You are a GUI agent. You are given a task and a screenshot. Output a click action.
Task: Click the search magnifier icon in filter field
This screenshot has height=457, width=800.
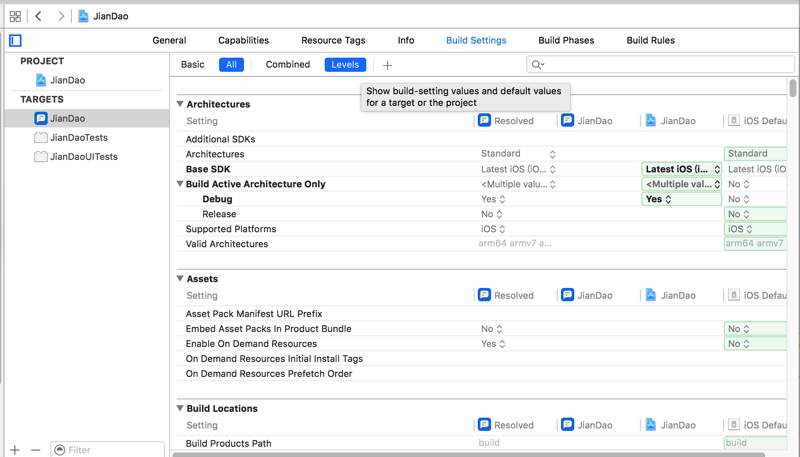pyautogui.click(x=538, y=65)
